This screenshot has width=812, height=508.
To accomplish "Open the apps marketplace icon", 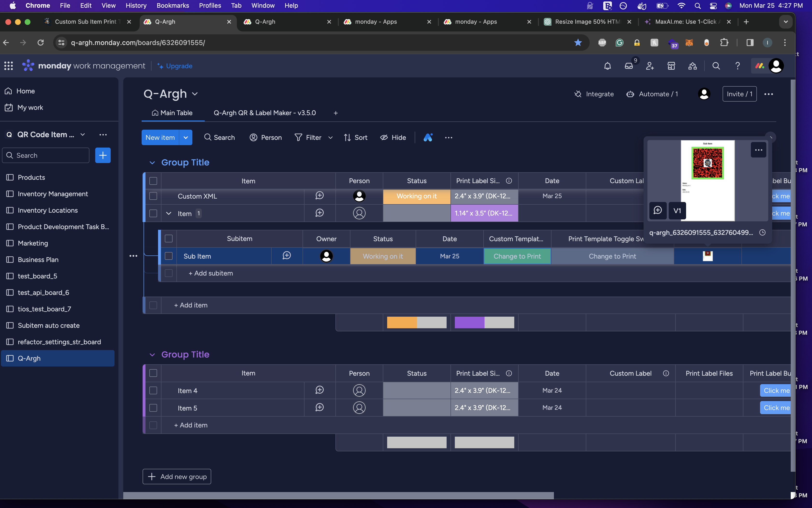I will point(671,66).
